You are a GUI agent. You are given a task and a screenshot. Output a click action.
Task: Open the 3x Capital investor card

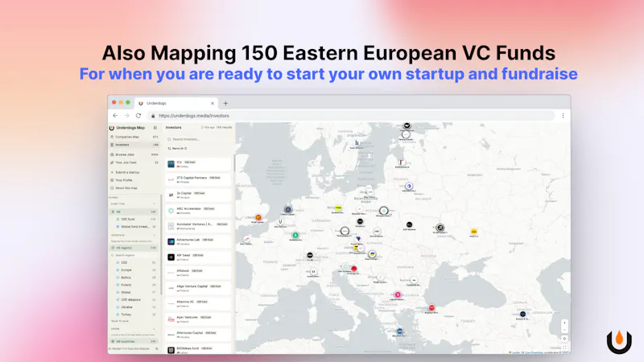click(198, 195)
